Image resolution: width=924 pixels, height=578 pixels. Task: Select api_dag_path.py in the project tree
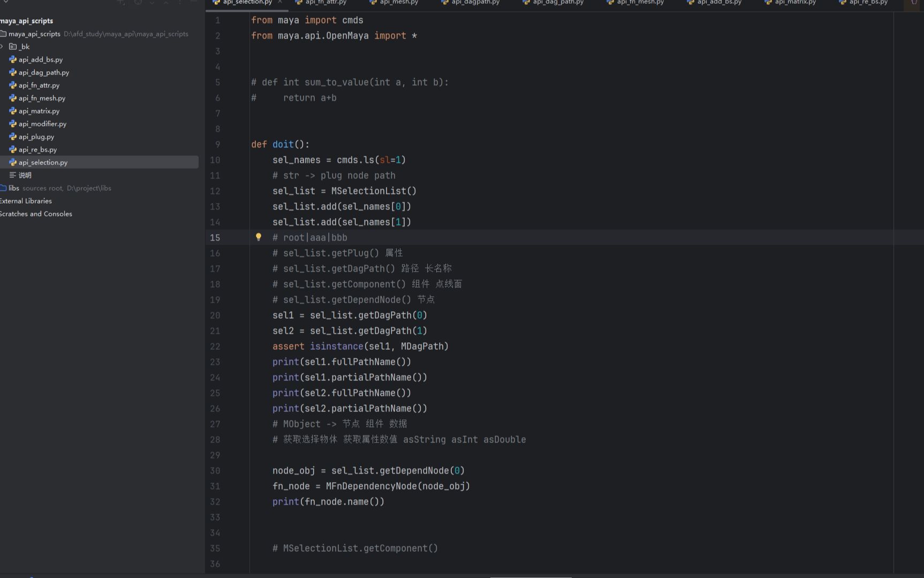[44, 72]
